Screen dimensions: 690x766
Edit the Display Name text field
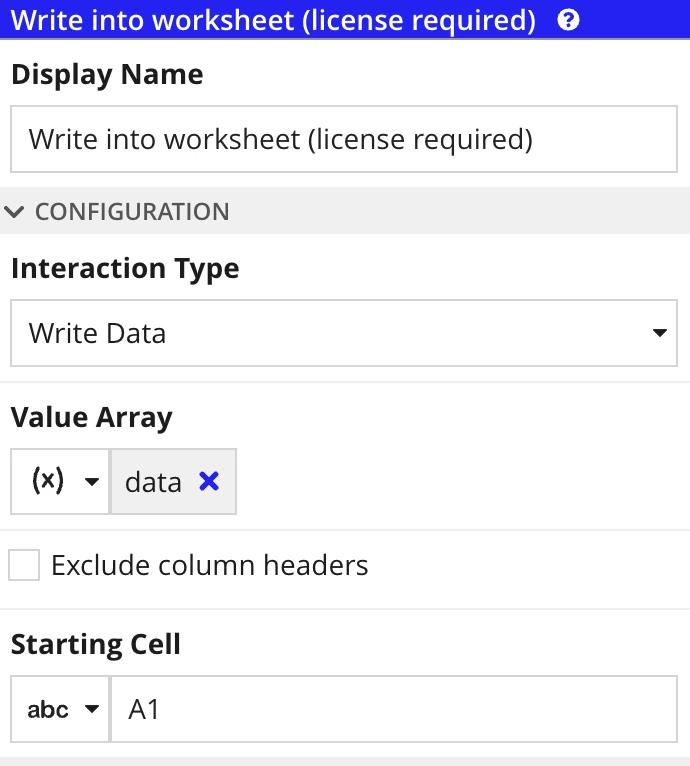[344, 139]
